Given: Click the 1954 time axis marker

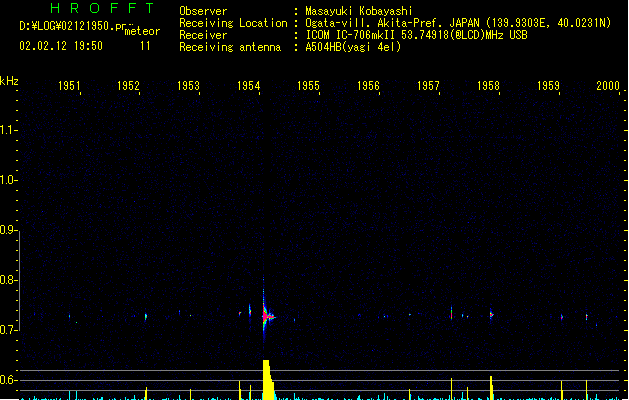Looking at the screenshot, I should [x=248, y=85].
